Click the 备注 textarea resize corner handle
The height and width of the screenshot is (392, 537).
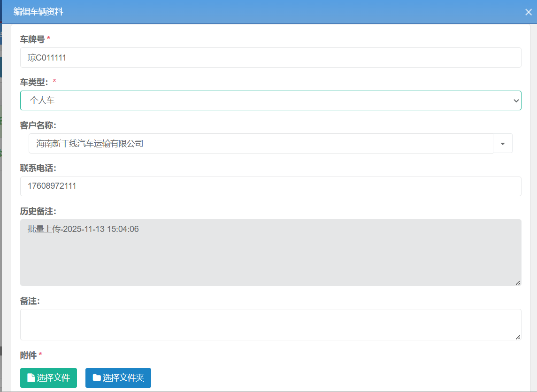coord(518,337)
